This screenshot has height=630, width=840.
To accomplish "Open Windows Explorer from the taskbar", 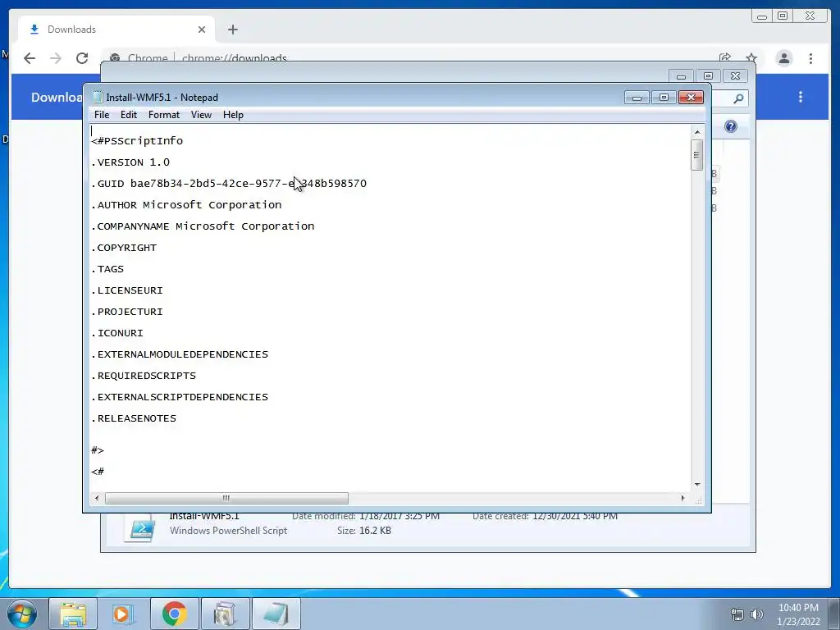I will (73, 614).
